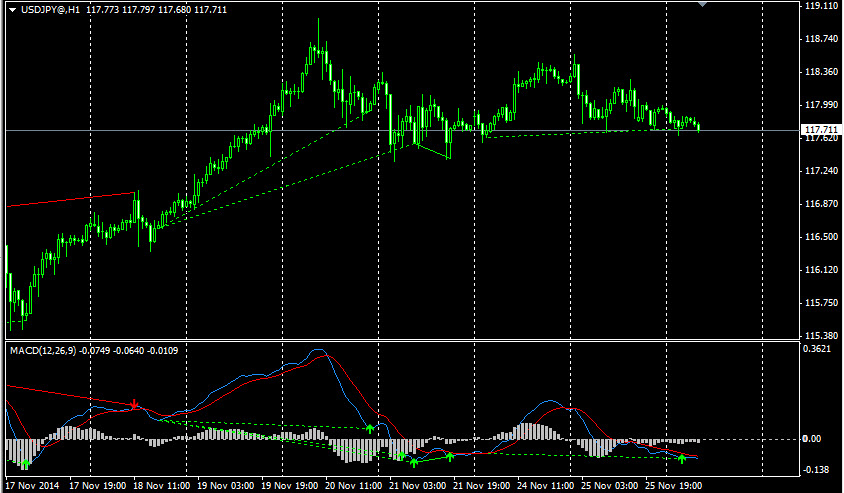This screenshot has width=844, height=493.
Task: Click the 117.240 price scale value
Action: point(820,171)
